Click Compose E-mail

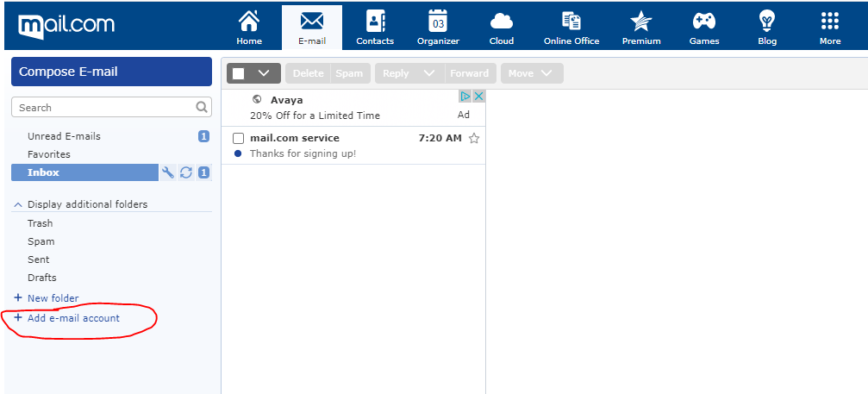coord(111,72)
